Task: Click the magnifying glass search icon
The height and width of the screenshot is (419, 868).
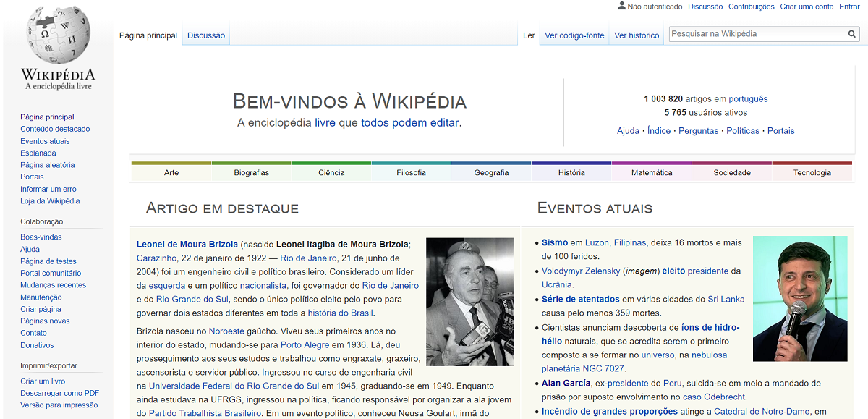Action: (852, 34)
